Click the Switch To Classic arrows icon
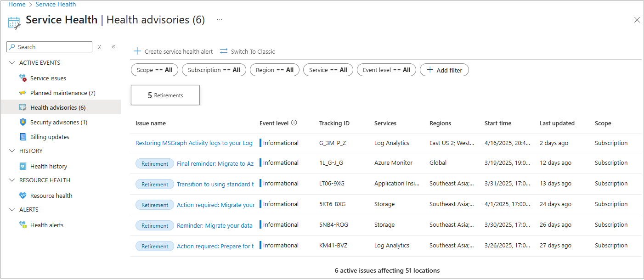Image resolution: width=644 pixels, height=280 pixels. tap(224, 51)
